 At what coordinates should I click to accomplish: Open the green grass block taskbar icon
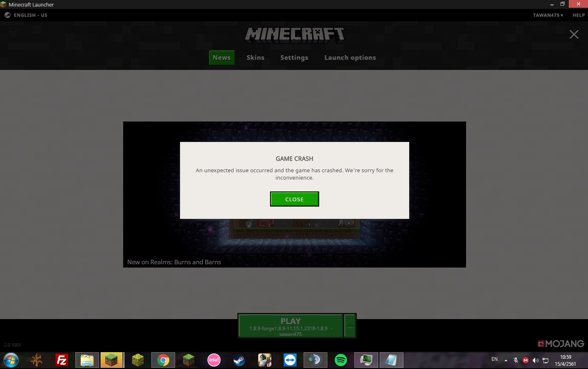[189, 360]
